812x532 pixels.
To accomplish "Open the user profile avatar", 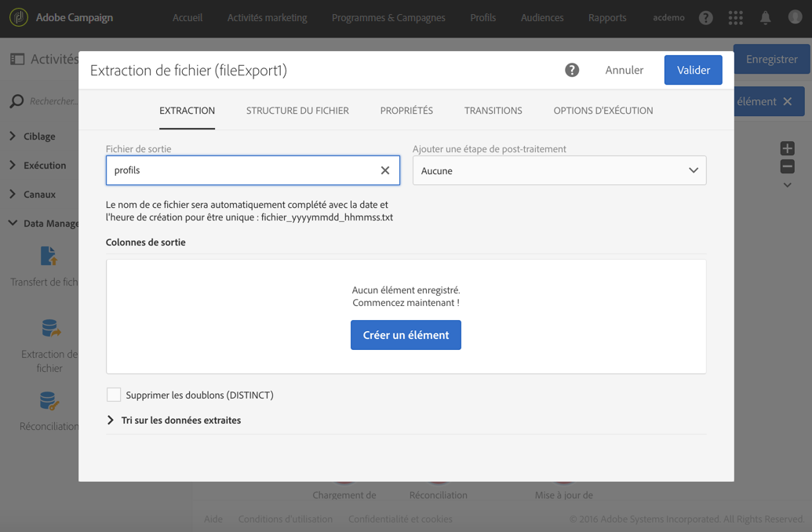I will (x=794, y=17).
